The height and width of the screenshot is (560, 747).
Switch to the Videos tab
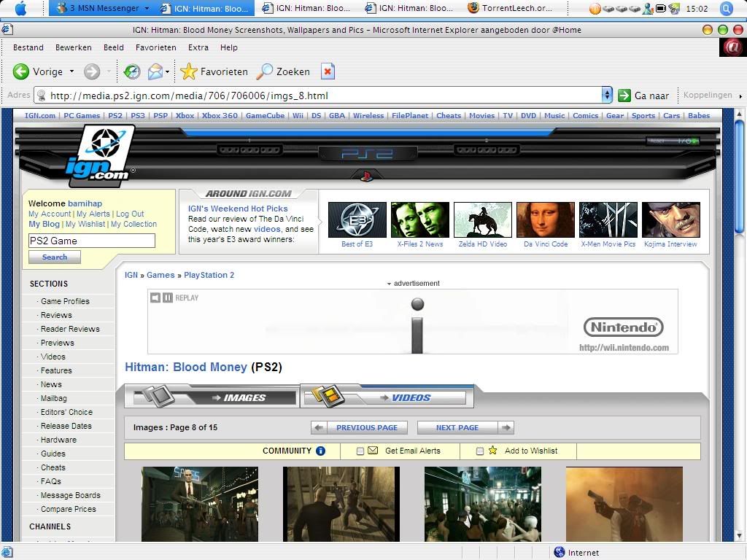point(387,397)
